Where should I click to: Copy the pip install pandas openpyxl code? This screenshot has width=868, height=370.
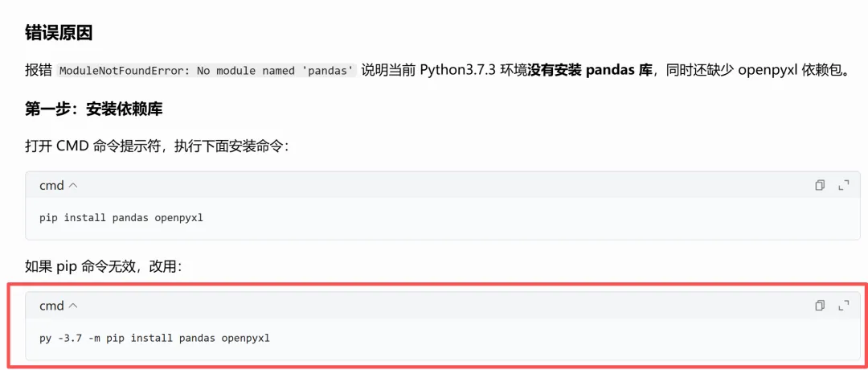coord(820,186)
